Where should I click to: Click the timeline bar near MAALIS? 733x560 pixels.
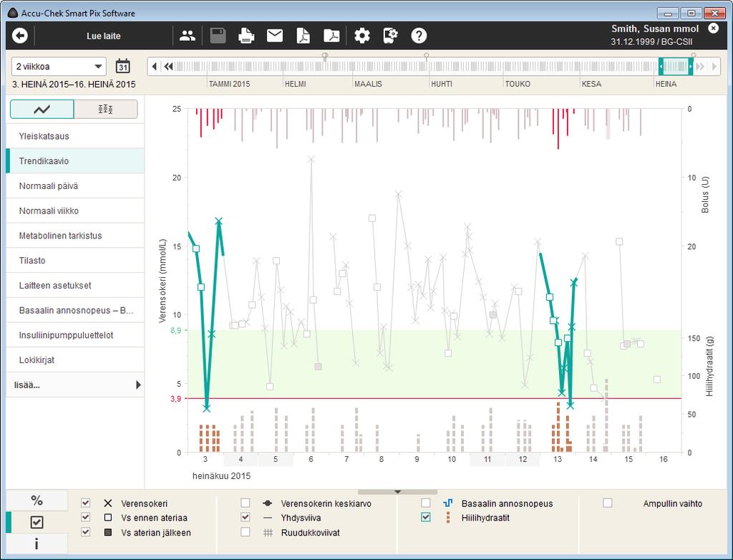click(x=368, y=67)
